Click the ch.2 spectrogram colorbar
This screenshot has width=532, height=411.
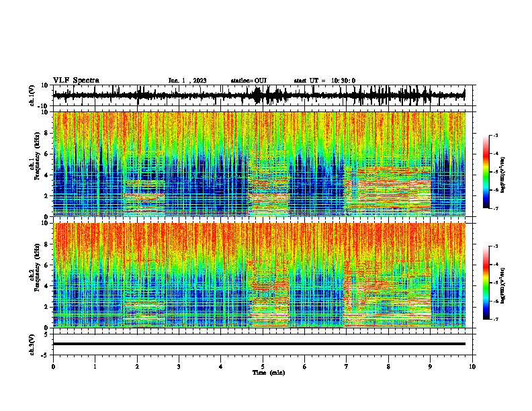(486, 283)
